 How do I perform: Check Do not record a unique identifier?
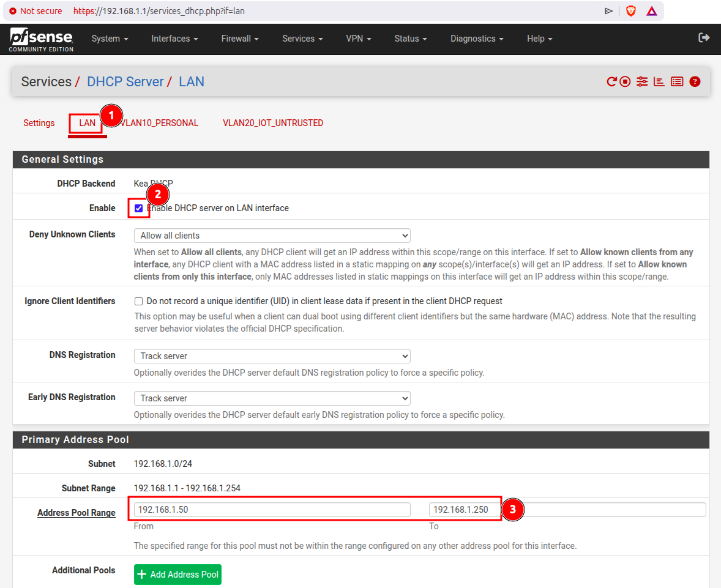coord(138,301)
